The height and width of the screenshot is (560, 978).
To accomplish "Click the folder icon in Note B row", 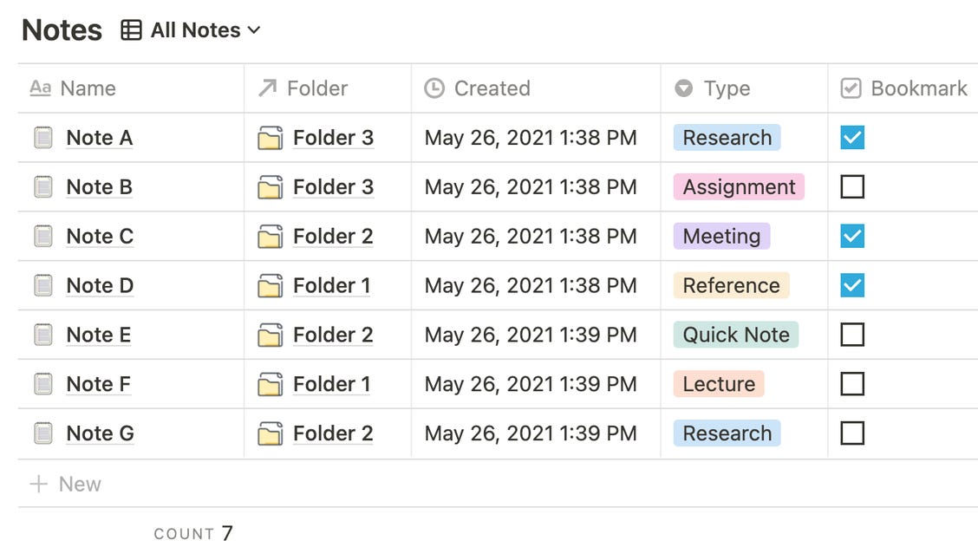I will click(x=270, y=187).
